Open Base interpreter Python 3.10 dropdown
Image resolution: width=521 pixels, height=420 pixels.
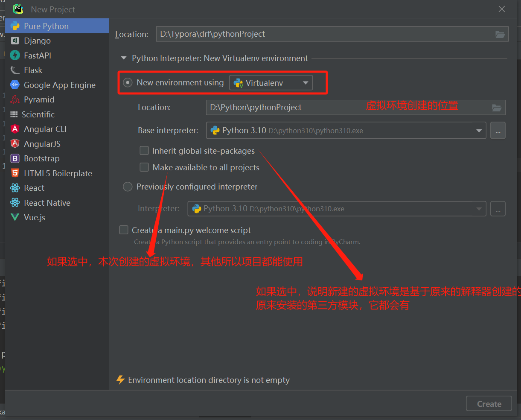pyautogui.click(x=346, y=131)
